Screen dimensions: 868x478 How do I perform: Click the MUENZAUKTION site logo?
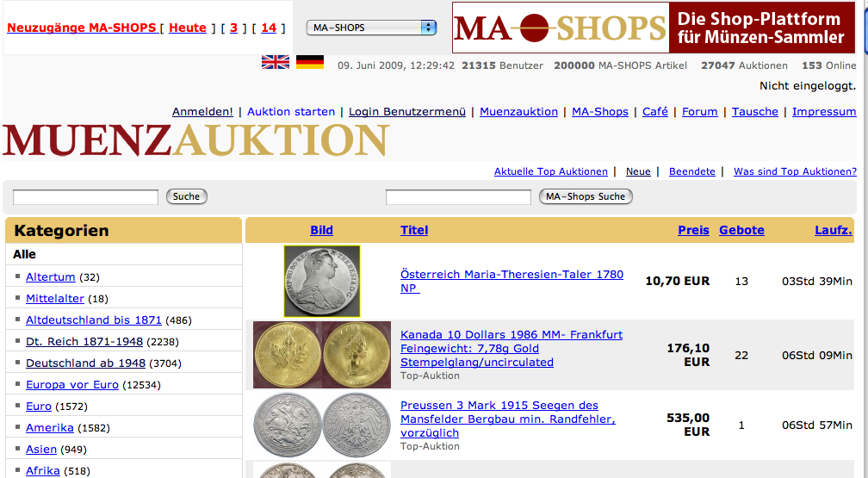(x=196, y=140)
